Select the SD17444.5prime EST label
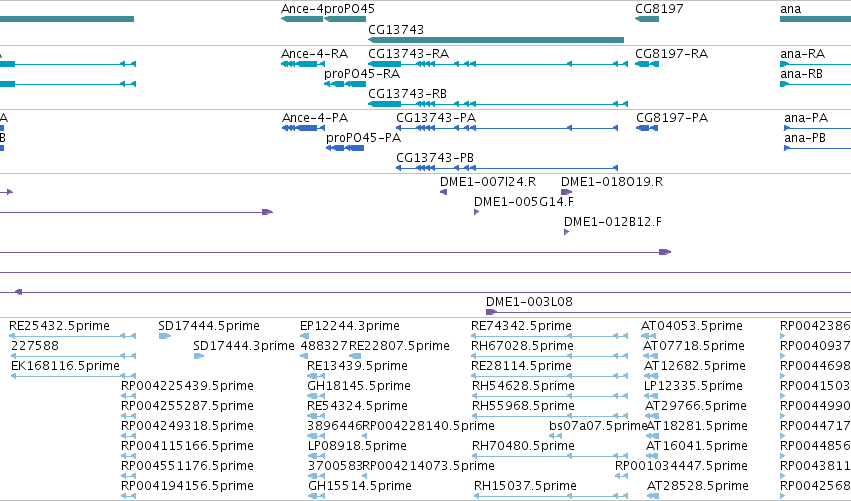This screenshot has width=851, height=501. coord(209,326)
